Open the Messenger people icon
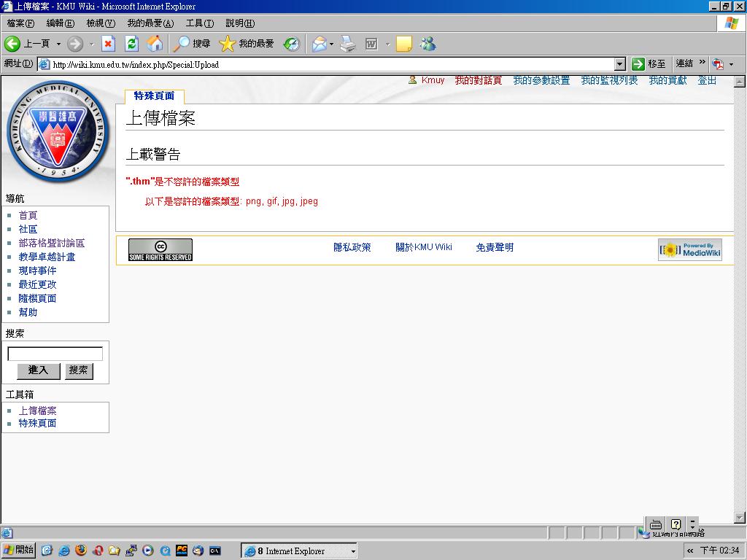The width and height of the screenshot is (747, 560). 427,44
